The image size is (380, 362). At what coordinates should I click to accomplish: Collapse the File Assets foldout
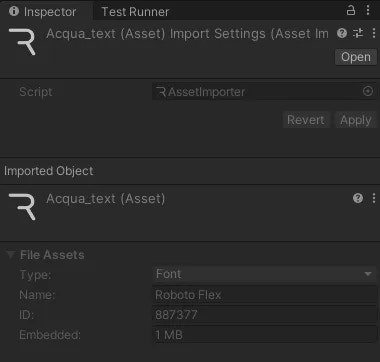point(11,255)
